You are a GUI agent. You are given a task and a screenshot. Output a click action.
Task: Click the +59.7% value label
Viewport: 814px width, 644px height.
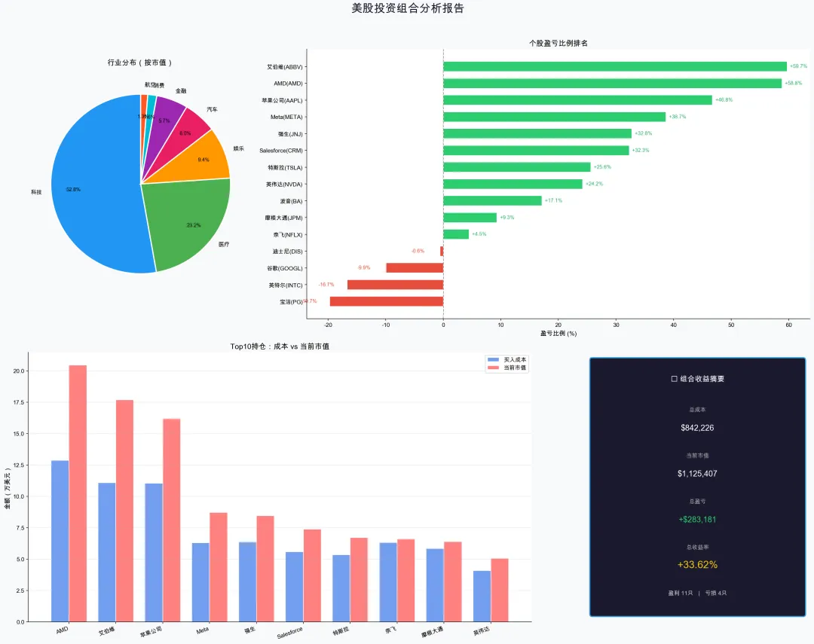[x=798, y=66]
